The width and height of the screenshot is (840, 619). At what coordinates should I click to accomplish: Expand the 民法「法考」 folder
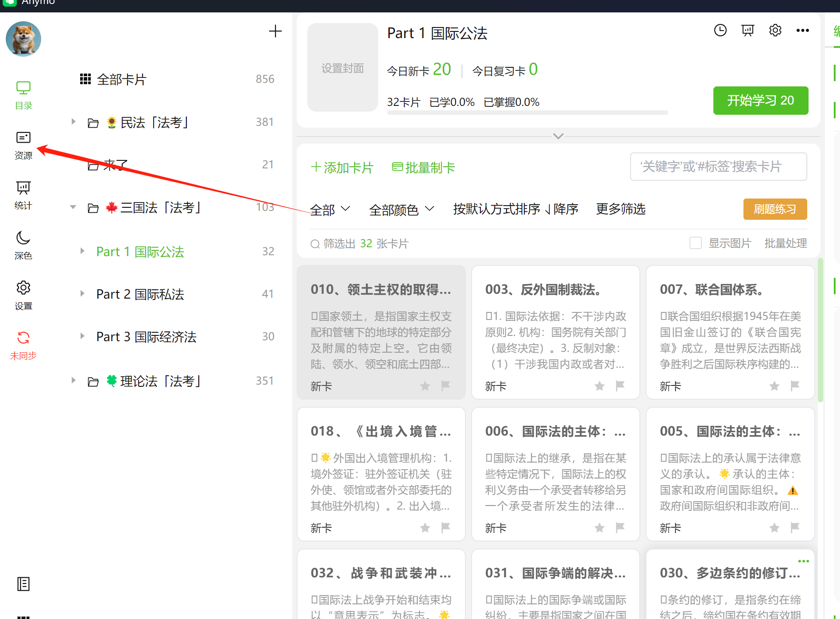74,121
